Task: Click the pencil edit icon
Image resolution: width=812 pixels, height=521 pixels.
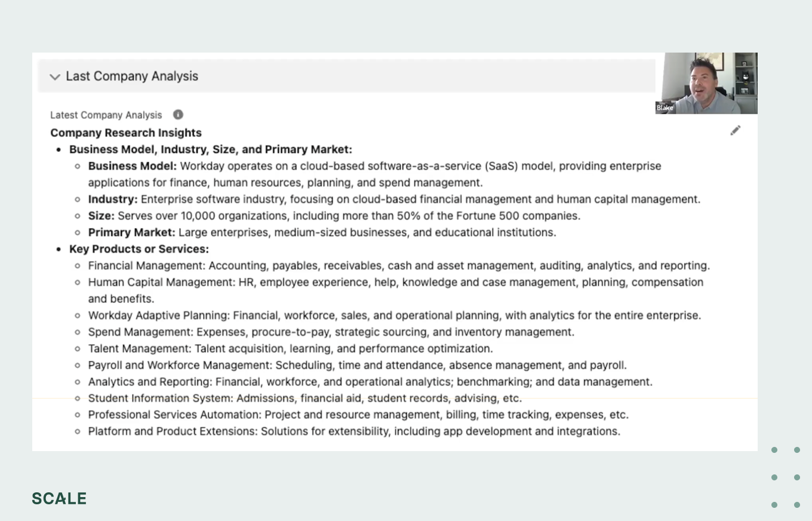Action: [x=736, y=130]
